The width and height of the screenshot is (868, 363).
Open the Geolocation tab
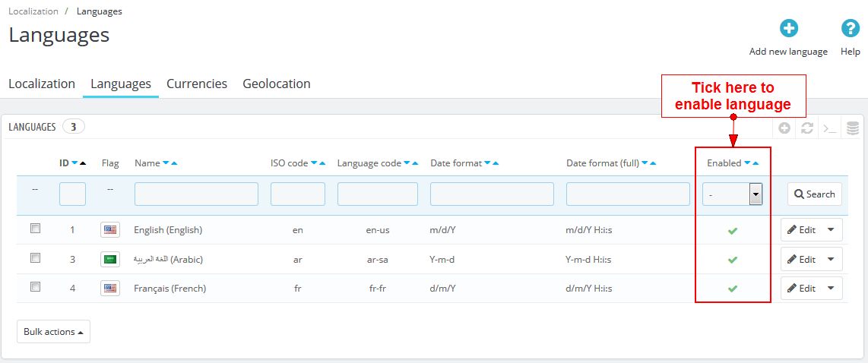pos(277,84)
